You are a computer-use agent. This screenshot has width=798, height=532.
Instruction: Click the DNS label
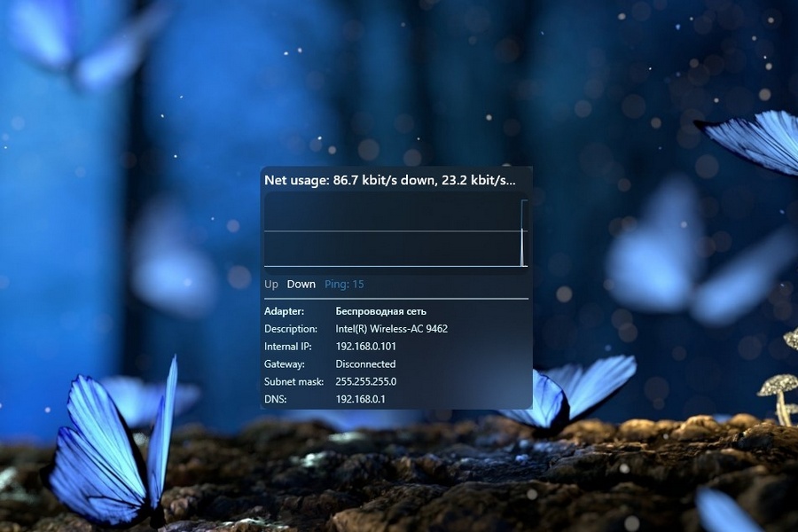(274, 400)
